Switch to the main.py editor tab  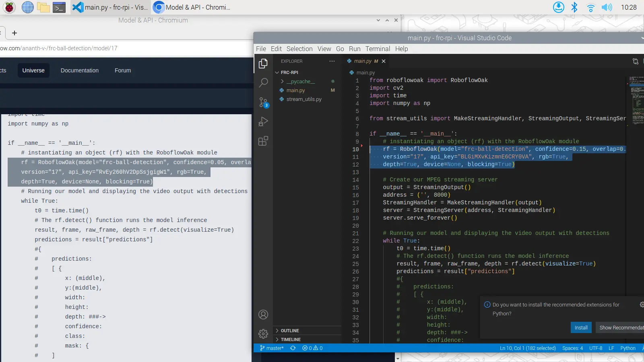366,61
